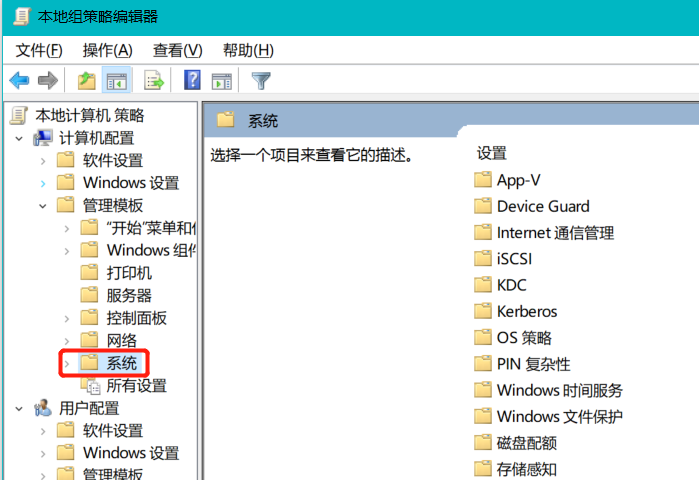Viewport: 699px width, 480px height.
Task: Select the Device Guard folder
Action: [542, 206]
